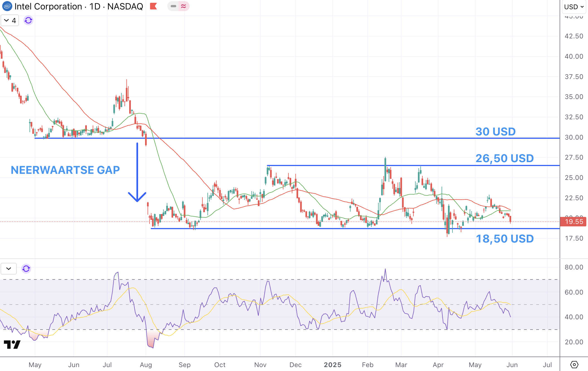
Task: Click the 22.50 price axis value
Action: click(x=574, y=198)
